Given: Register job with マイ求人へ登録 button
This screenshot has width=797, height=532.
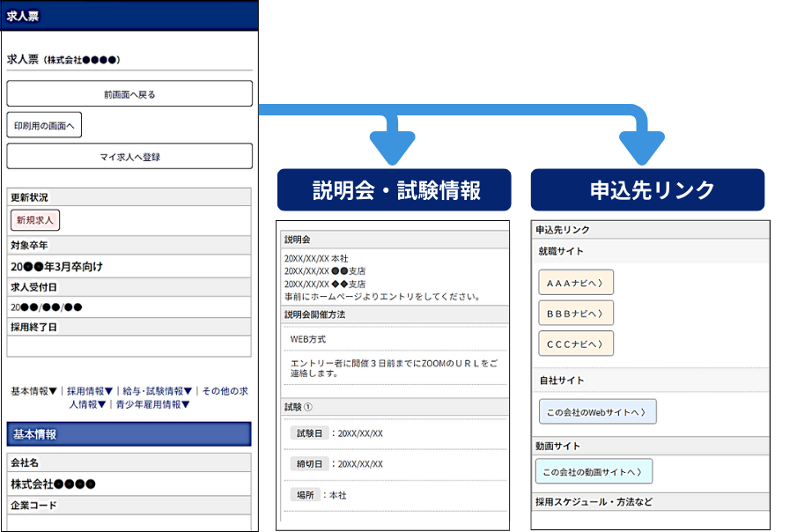Looking at the screenshot, I should (x=129, y=157).
